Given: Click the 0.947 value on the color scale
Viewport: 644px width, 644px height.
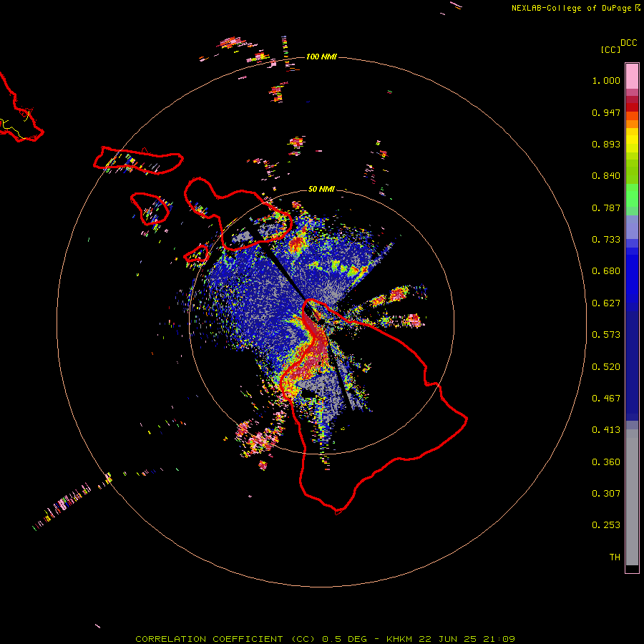Looking at the screenshot, I should pyautogui.click(x=606, y=112).
